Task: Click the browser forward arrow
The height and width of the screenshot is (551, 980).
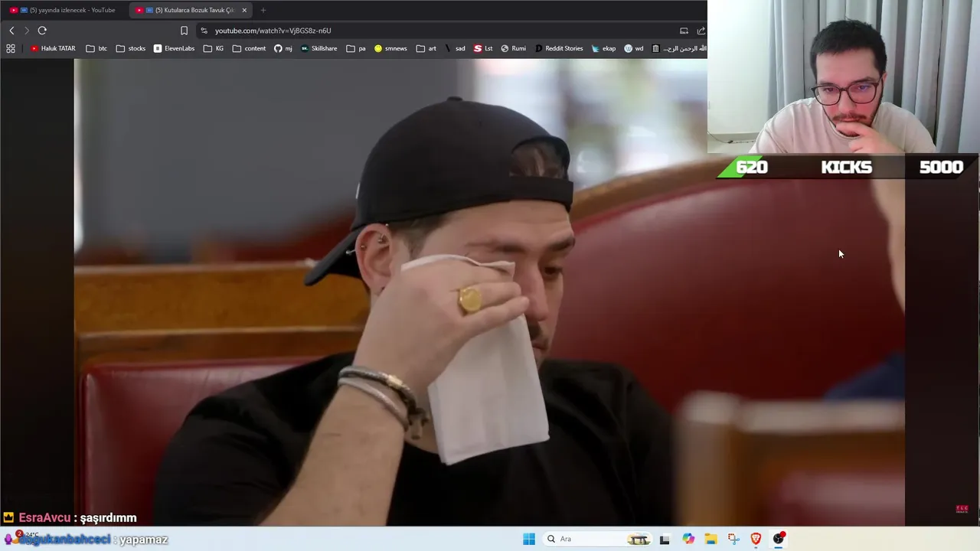Action: click(x=26, y=31)
